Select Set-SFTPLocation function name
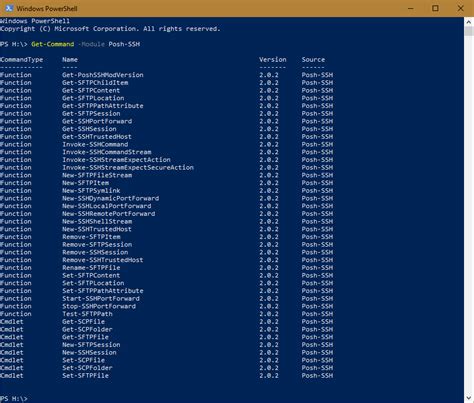This screenshot has width=474, height=403. pos(93,283)
